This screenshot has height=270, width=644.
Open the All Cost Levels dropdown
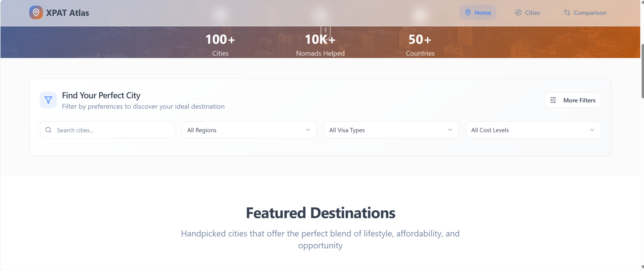click(533, 130)
